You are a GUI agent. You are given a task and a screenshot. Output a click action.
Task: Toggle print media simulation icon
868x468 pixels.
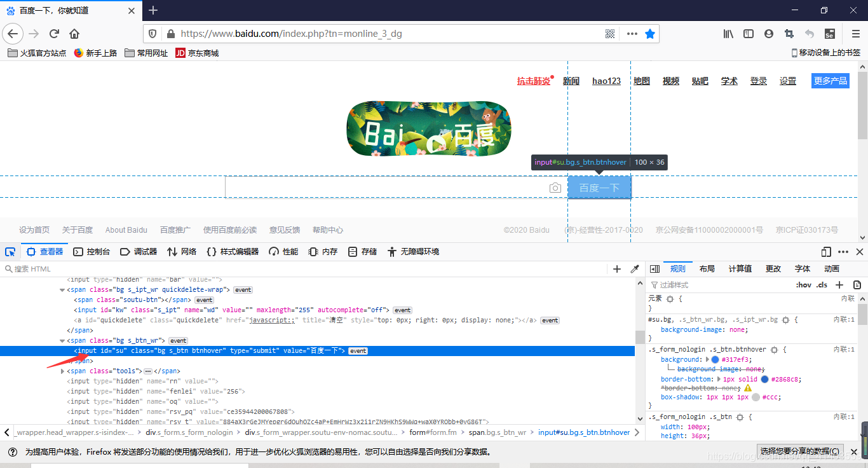(x=857, y=285)
